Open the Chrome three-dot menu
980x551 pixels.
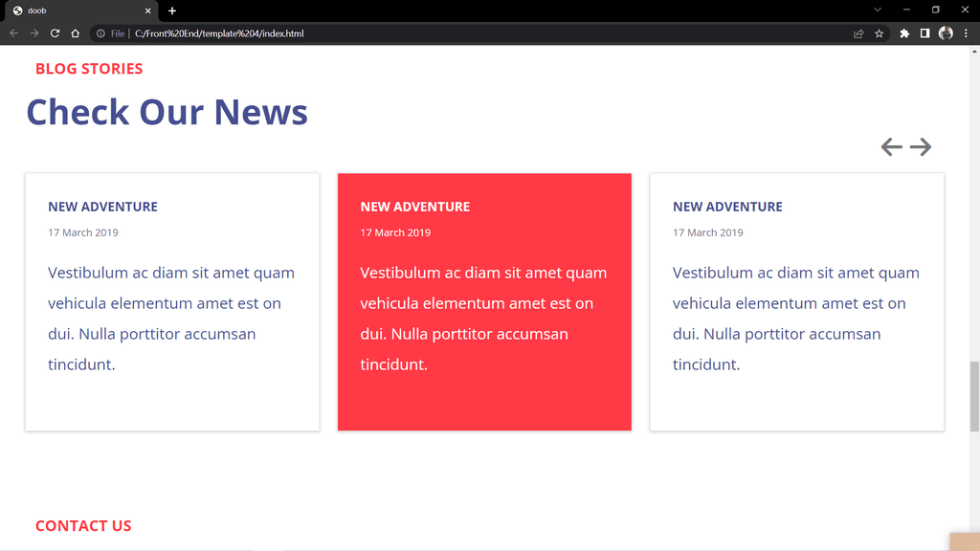pyautogui.click(x=967, y=33)
